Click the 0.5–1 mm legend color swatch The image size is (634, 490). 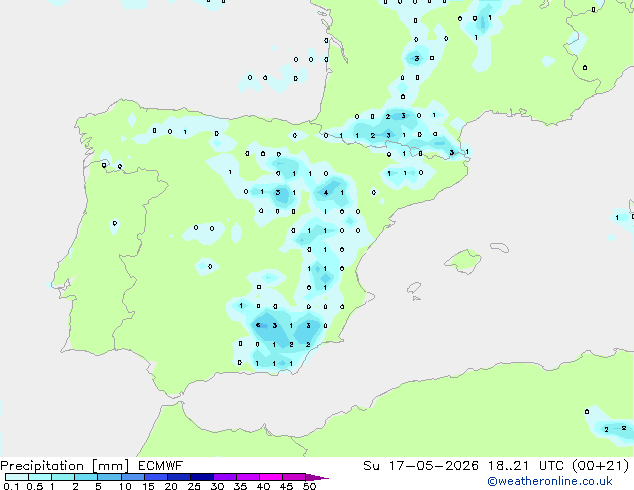pos(40,477)
